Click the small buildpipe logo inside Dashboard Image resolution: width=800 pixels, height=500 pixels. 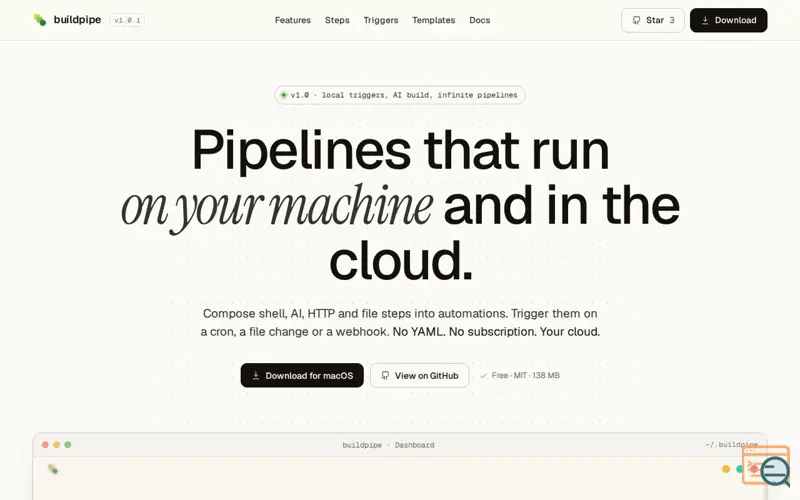(53, 469)
